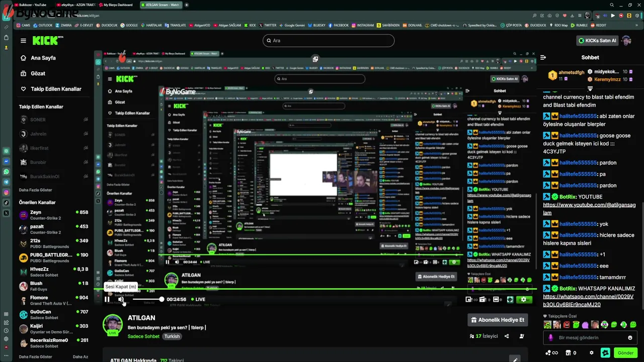This screenshot has height=362, width=644.
Task: Click the pencil edit icon in the about section
Action: tap(515, 360)
